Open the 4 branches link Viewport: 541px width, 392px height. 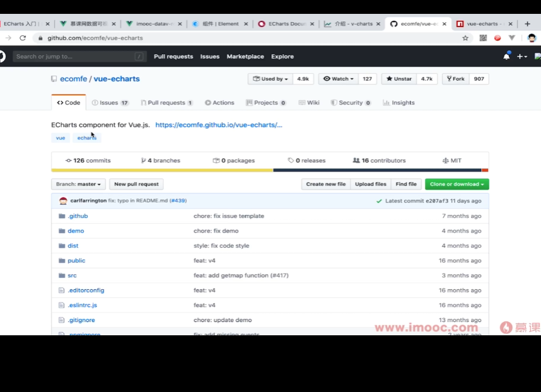click(161, 160)
